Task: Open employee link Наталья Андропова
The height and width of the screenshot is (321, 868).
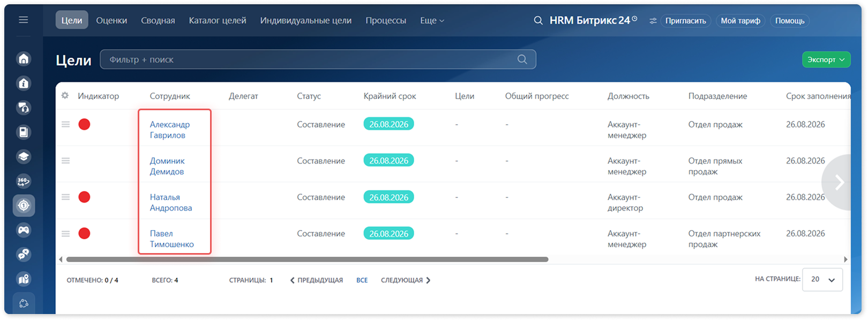Action: 171,202
